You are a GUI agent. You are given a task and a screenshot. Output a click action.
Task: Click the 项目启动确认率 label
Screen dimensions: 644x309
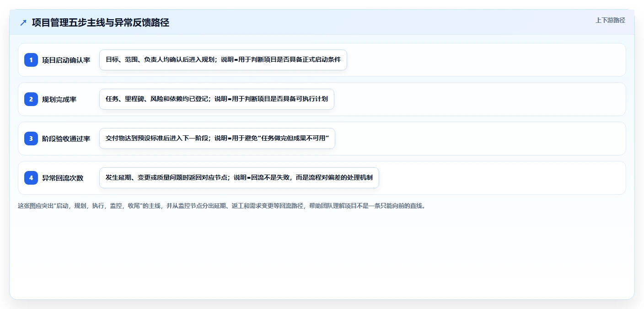[x=66, y=60]
